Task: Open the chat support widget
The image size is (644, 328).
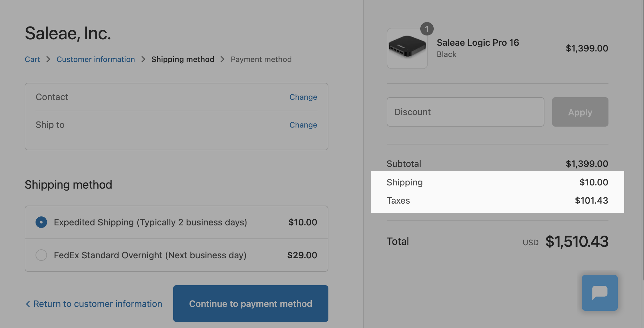Action: pyautogui.click(x=600, y=293)
